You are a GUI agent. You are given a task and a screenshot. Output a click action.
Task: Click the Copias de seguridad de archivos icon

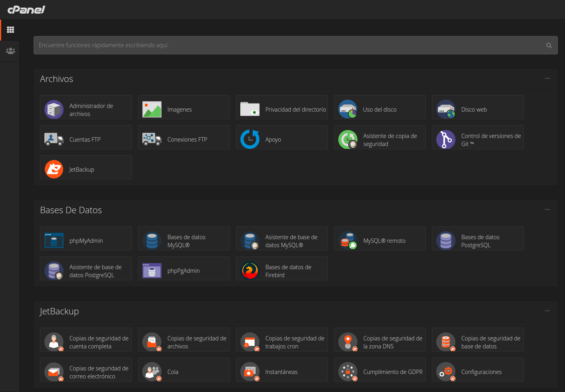pyautogui.click(x=152, y=342)
